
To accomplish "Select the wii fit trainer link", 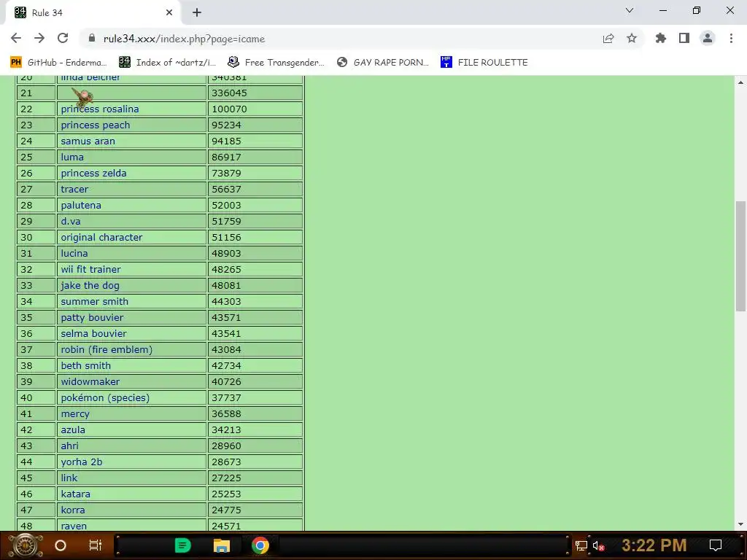I will coord(90,269).
